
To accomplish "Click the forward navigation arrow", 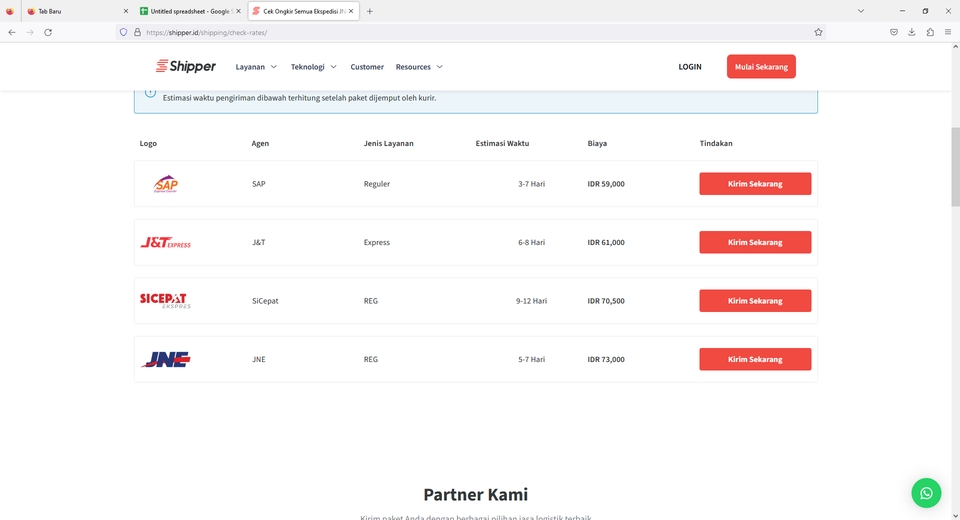I will 29,32.
